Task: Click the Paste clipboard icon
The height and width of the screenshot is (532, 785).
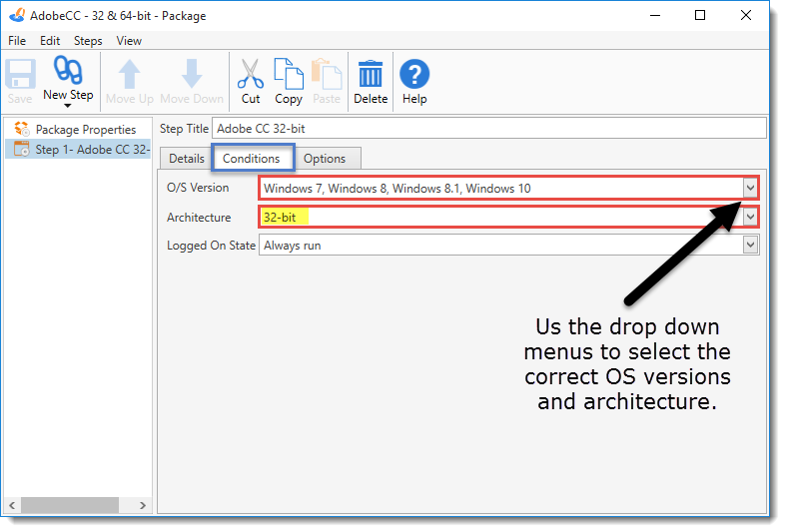Action: coord(327,74)
